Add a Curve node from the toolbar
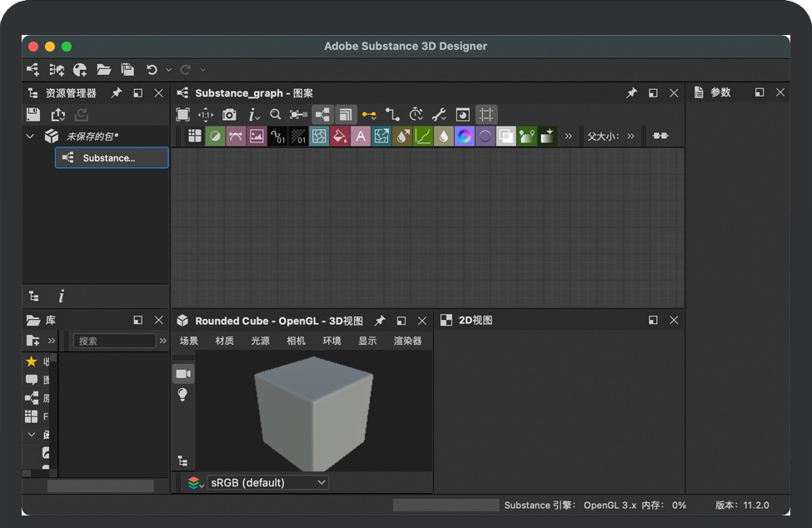The height and width of the screenshot is (528, 812). 423,136
